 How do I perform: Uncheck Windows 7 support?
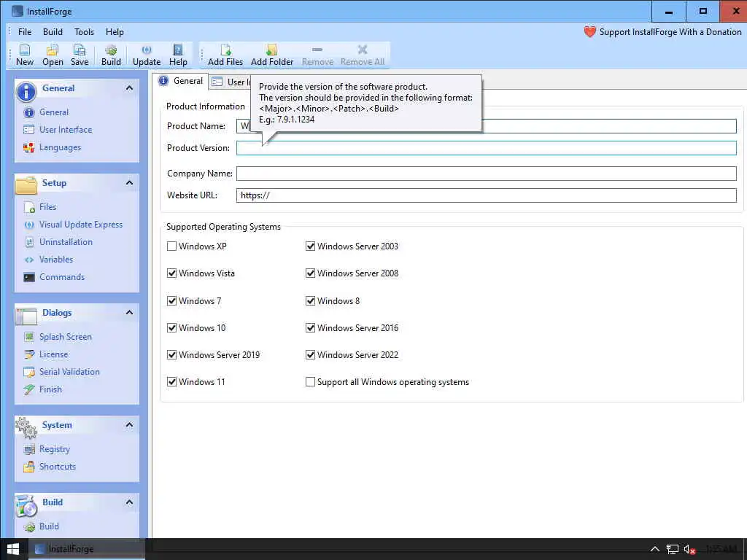172,301
